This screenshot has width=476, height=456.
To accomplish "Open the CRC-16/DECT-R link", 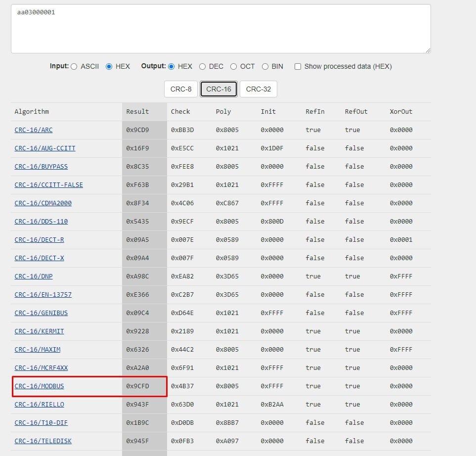I will (x=39, y=240).
